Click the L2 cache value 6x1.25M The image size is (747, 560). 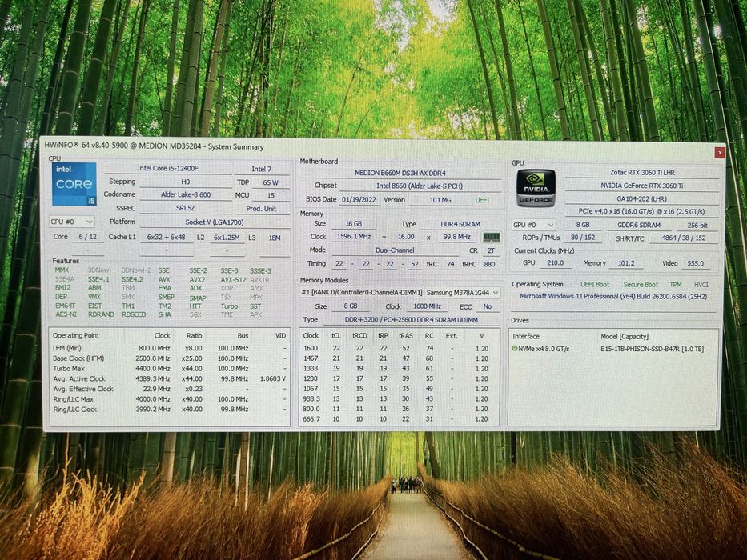tap(227, 238)
